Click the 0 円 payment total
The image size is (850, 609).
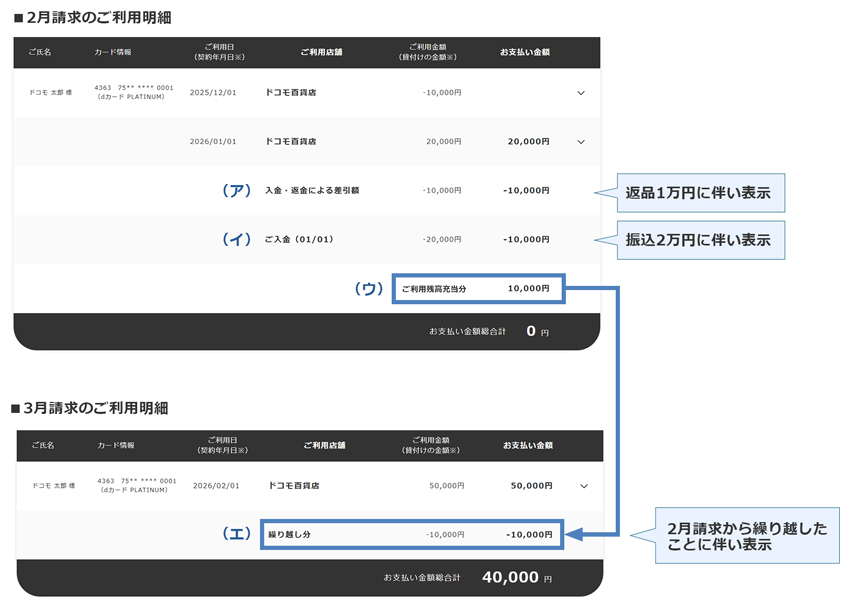coord(538,331)
